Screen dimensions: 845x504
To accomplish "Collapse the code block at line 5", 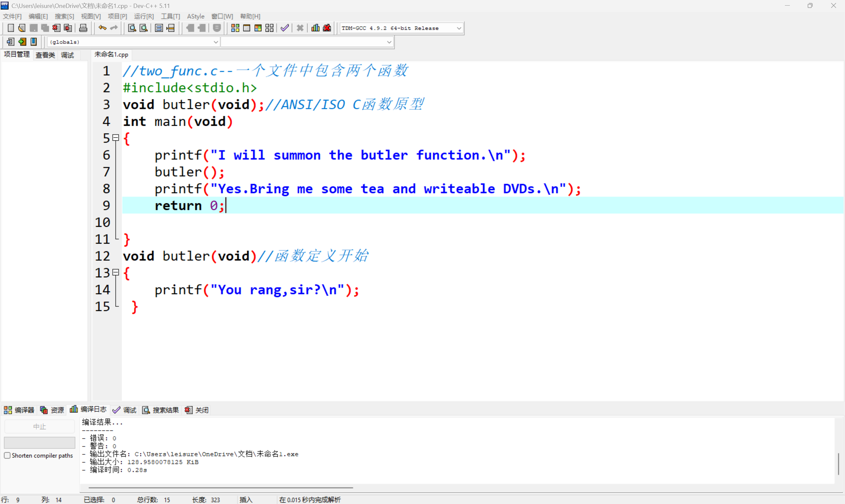I will (x=116, y=138).
